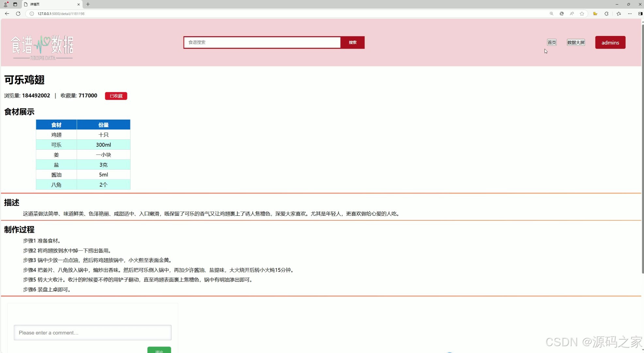Screen dimensions: 644x353
Task: Add the page to favorites via star icon
Action: point(582,14)
